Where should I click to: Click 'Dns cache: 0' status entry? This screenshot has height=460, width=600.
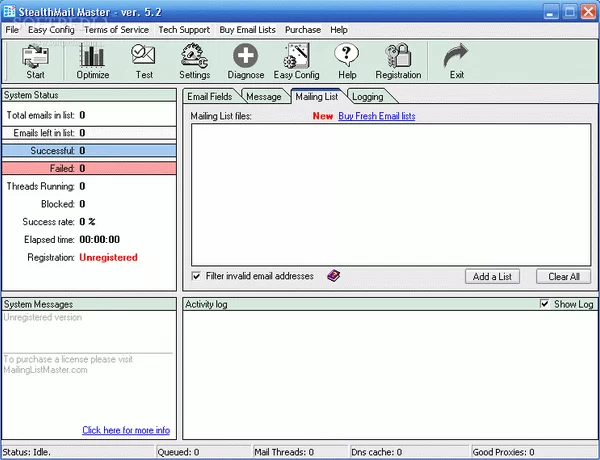pyautogui.click(x=377, y=452)
